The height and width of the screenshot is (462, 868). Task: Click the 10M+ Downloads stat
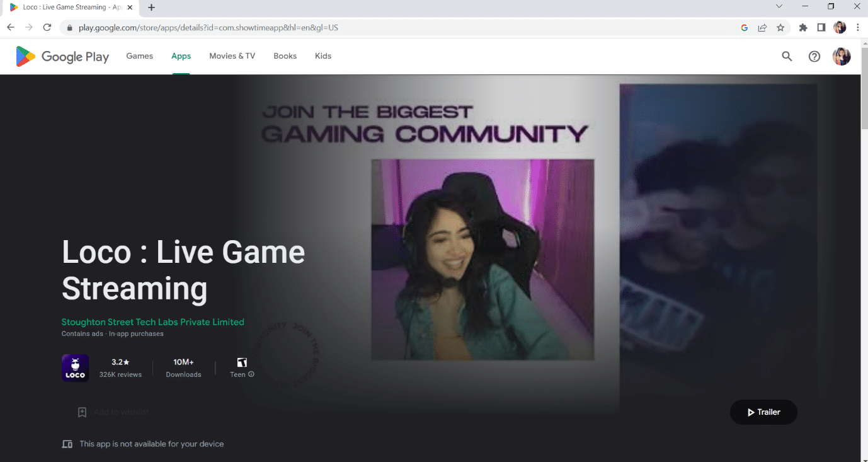point(183,368)
